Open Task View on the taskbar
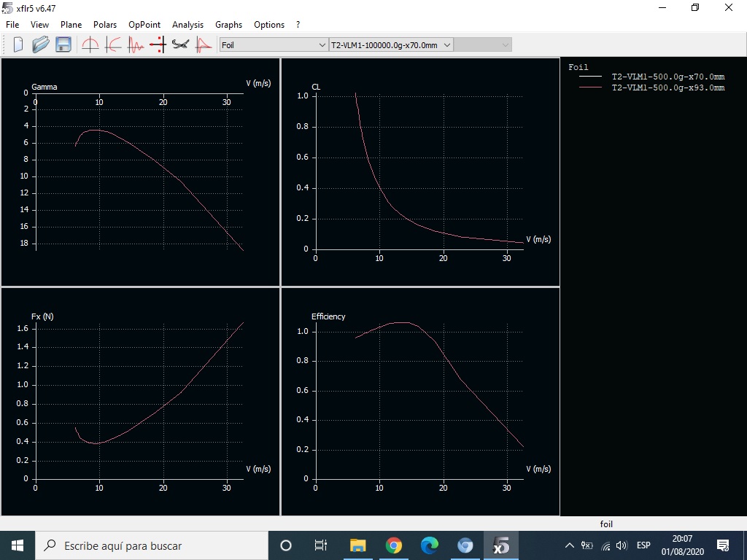 pos(321,545)
